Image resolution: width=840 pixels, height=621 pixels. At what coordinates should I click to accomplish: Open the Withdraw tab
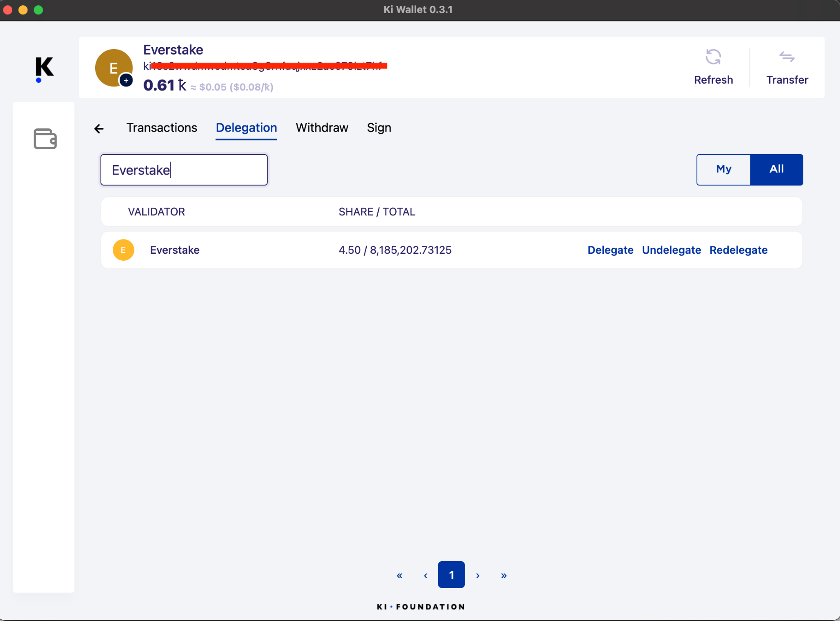[x=322, y=128]
